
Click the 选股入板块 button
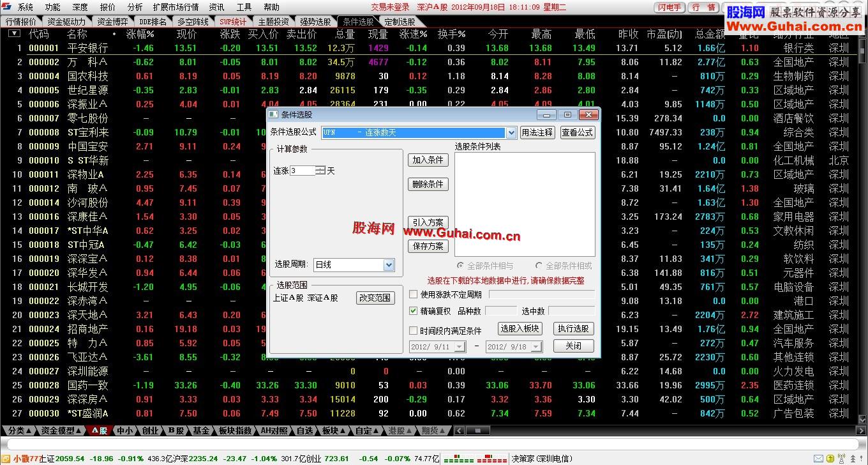520,328
